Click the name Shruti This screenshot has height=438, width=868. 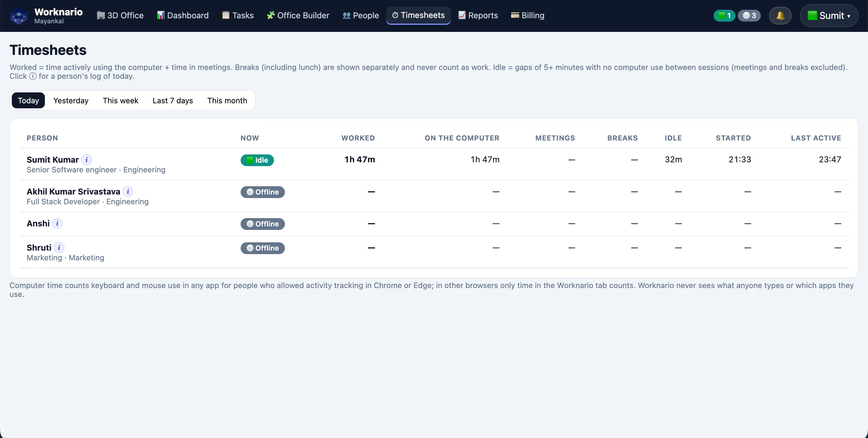click(x=39, y=248)
